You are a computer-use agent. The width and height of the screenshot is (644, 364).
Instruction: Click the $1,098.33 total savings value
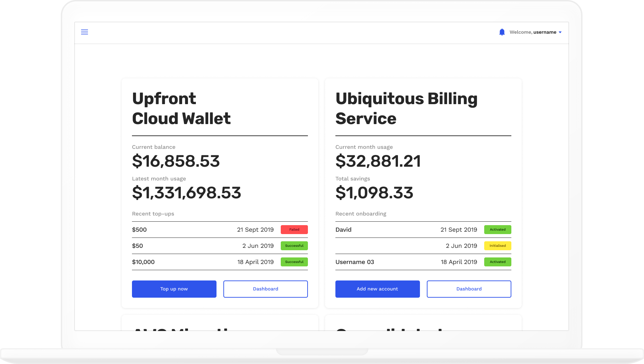click(374, 193)
